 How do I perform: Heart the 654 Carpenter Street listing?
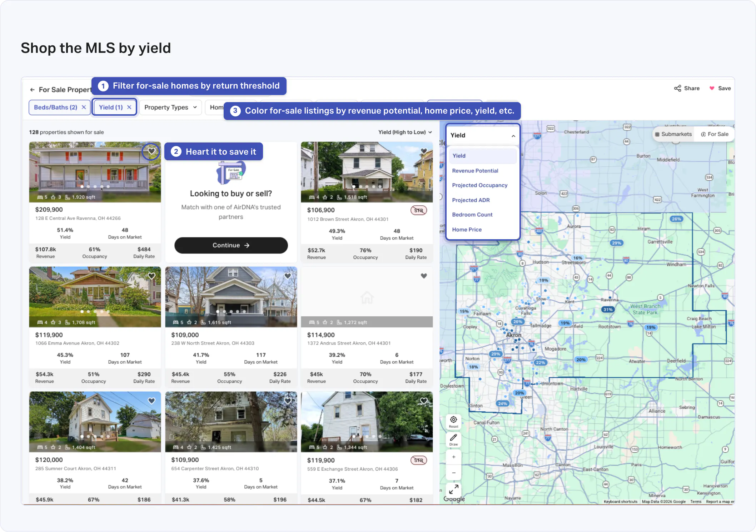click(288, 401)
